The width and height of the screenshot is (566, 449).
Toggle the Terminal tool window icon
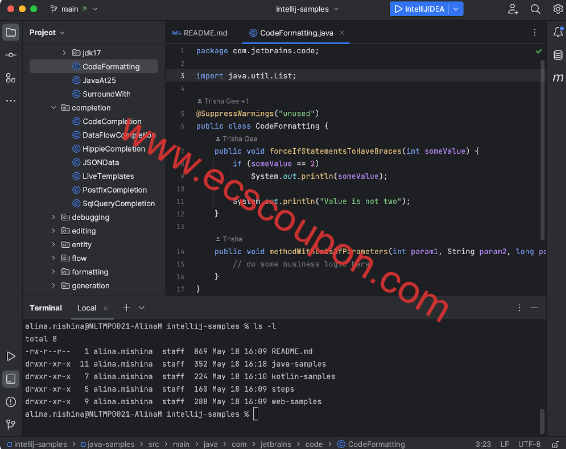pos(11,379)
